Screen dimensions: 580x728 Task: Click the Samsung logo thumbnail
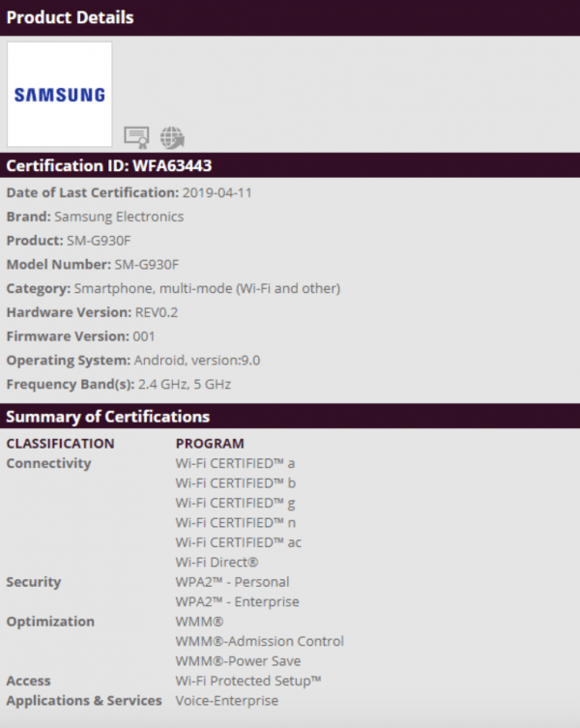tap(60, 95)
